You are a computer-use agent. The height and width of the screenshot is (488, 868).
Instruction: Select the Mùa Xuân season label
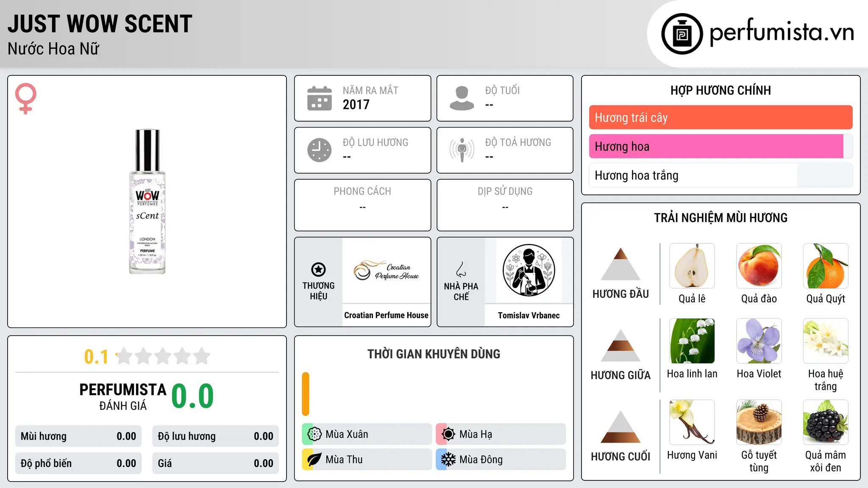click(x=347, y=434)
